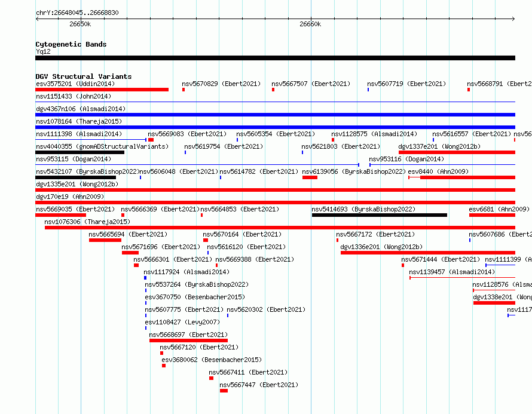Open nsv5616120 (Ebert2021) variant
This screenshot has width=532, height=414.
[246, 247]
